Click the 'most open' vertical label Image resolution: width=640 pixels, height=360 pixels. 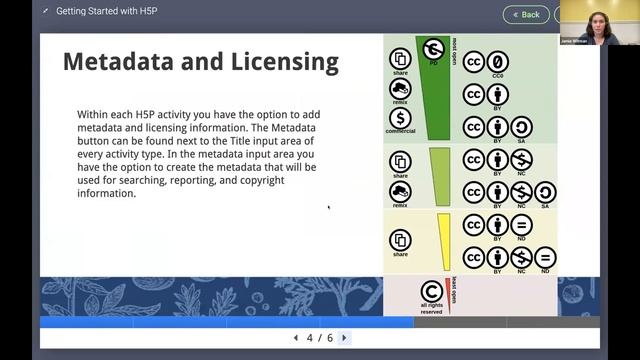(x=454, y=51)
